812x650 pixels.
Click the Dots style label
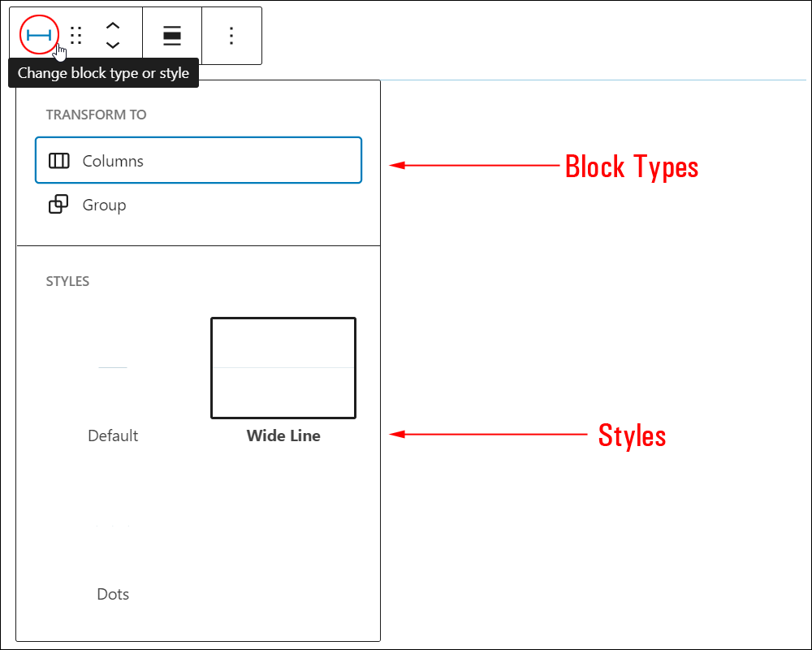(113, 594)
